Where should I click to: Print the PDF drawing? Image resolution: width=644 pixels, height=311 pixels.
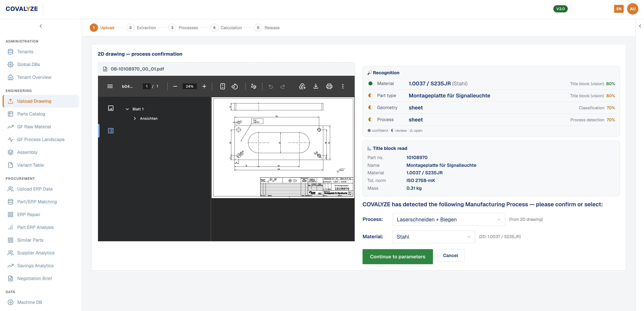(x=329, y=86)
